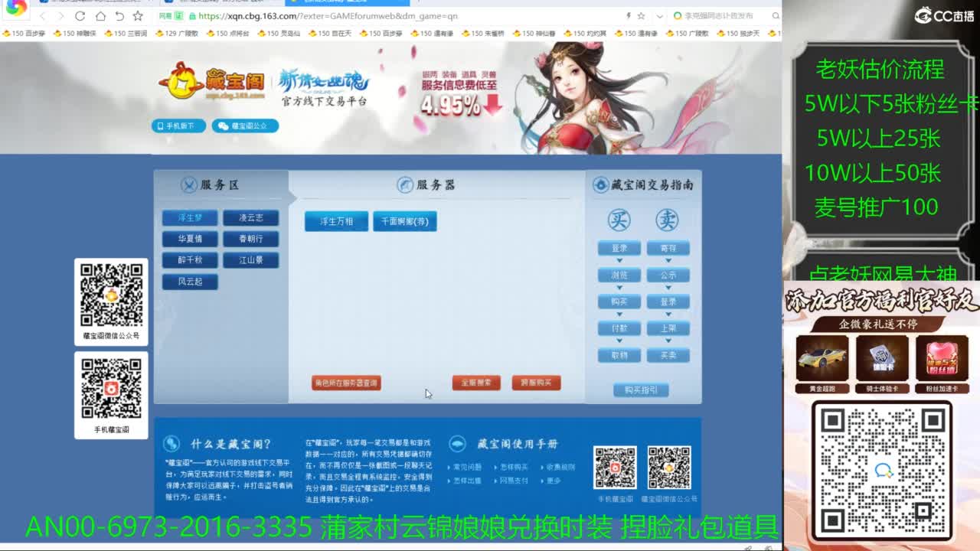Click the 藏宝阁 treasure chest logo
Viewport: 980px width, 551px height.
pos(182,82)
